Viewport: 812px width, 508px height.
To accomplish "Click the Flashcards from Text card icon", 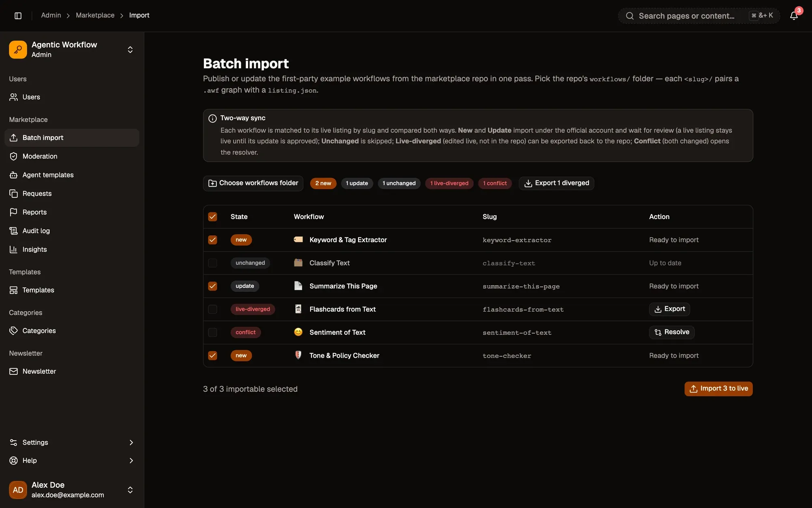I will point(298,309).
